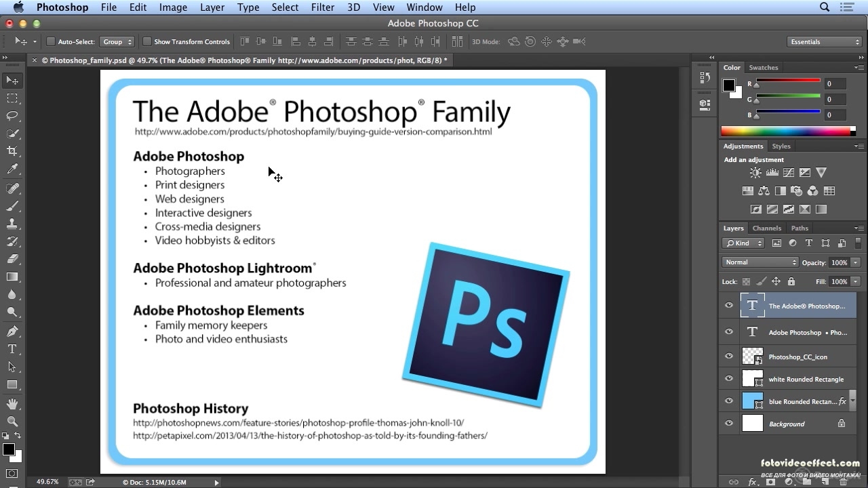Click the delete layer trash icon
868x488 pixels.
coord(842,482)
